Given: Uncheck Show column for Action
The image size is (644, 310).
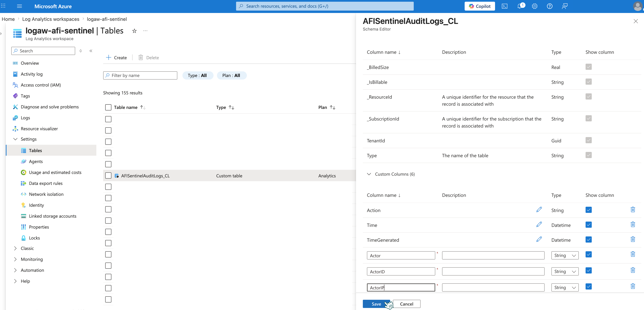Looking at the screenshot, I should pyautogui.click(x=588, y=210).
